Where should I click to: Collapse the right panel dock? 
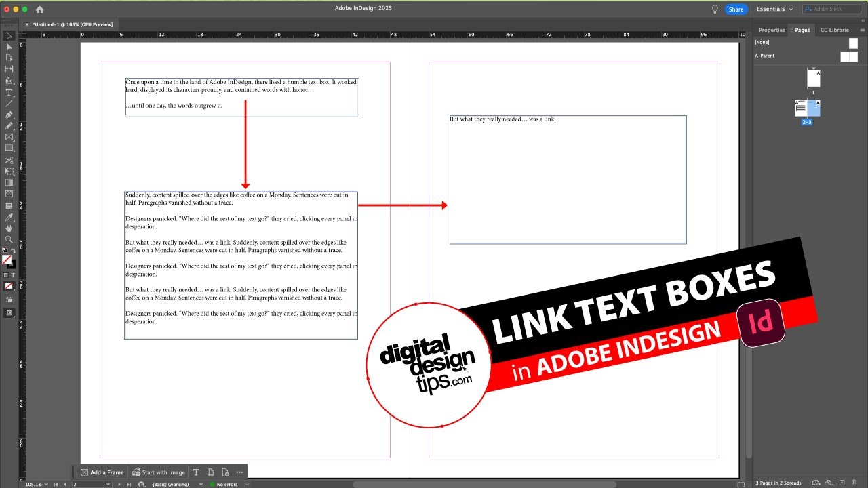[x=861, y=21]
